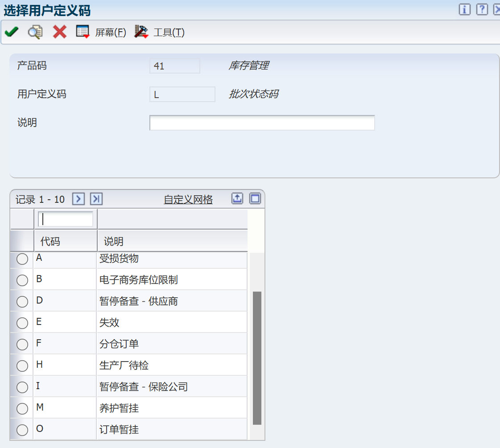Select radio button for code E

(x=22, y=323)
